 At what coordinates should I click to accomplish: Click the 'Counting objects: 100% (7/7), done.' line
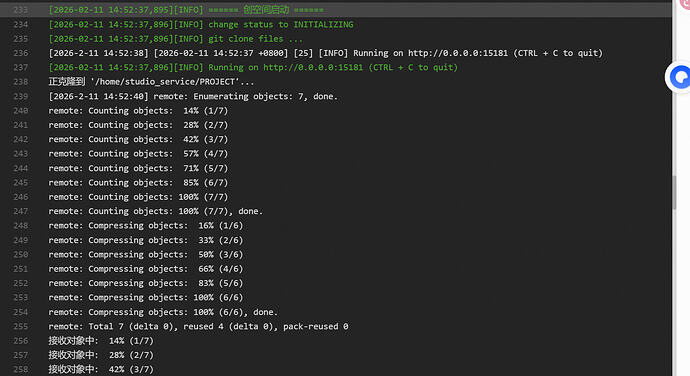[x=155, y=211]
